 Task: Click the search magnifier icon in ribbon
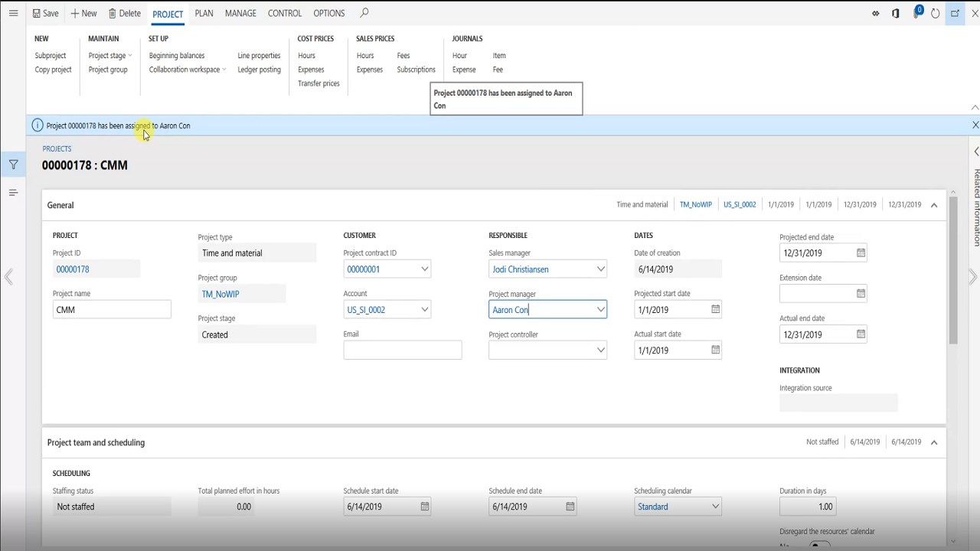pos(364,13)
